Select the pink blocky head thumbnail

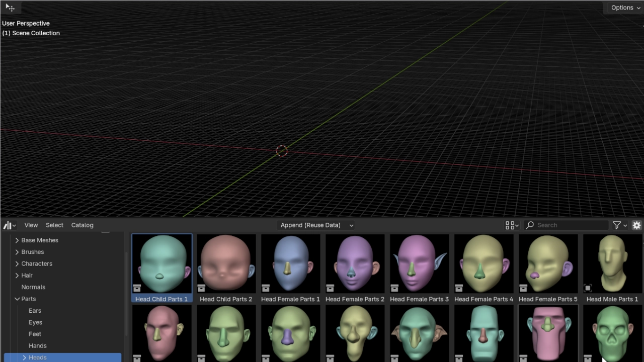(548, 333)
